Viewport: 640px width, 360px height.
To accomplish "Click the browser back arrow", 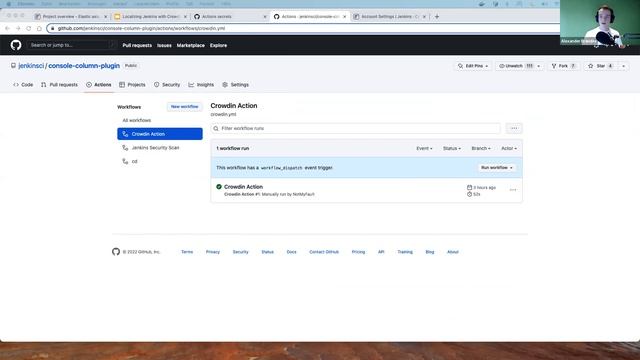I will tap(7, 28).
